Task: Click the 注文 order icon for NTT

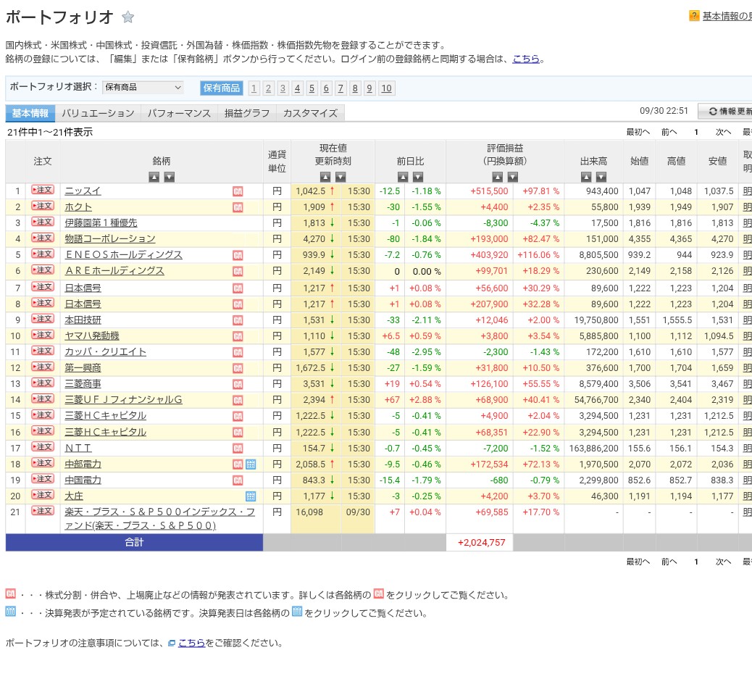Action: point(43,447)
